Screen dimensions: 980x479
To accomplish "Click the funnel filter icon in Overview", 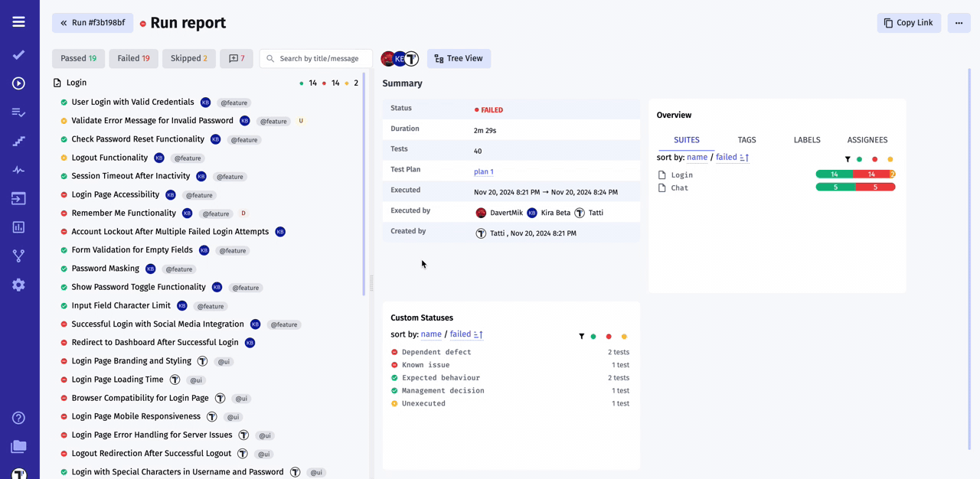I will 848,159.
